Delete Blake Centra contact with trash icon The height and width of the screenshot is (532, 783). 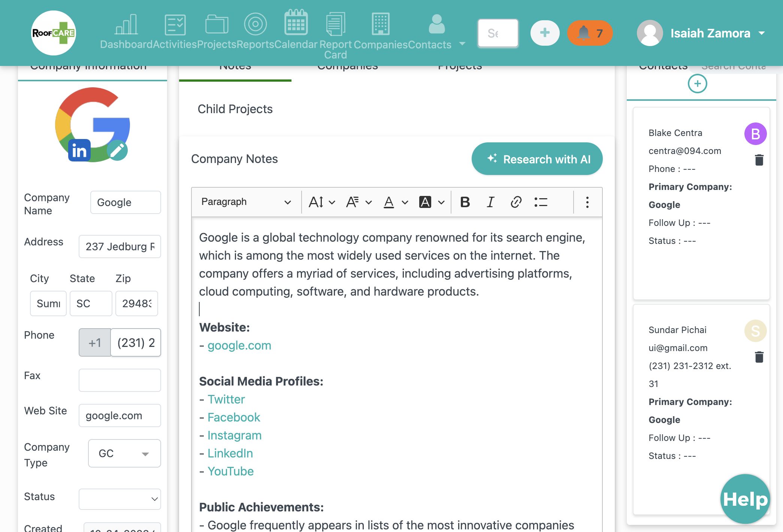(x=759, y=160)
